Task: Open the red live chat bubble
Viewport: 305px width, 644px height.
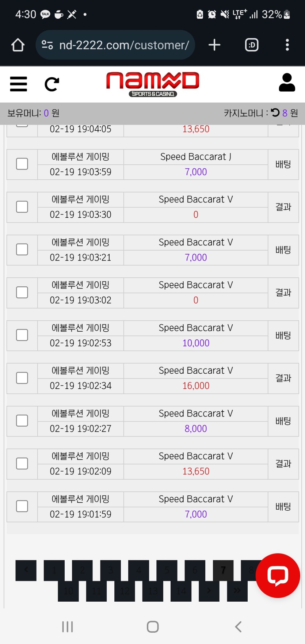Action: [278, 575]
